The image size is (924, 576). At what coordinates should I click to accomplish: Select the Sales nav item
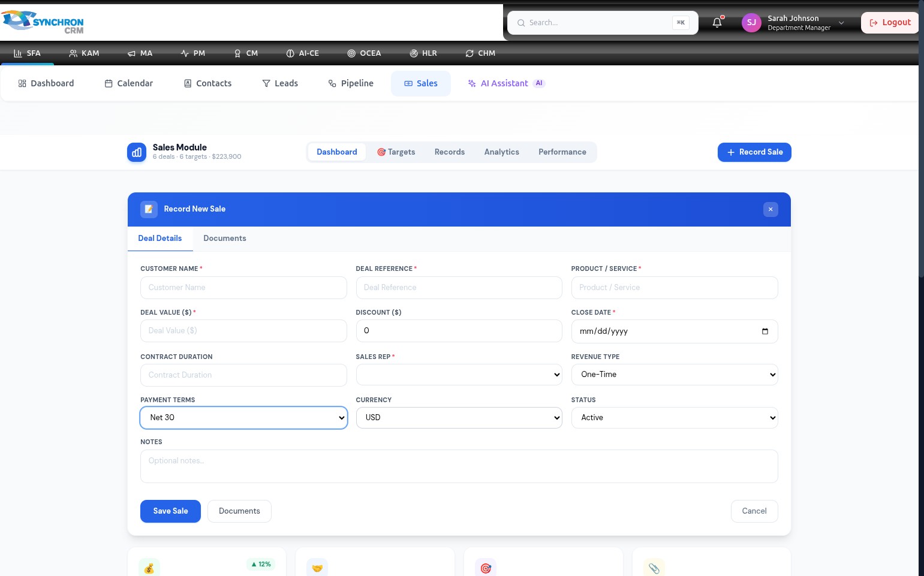tap(421, 83)
